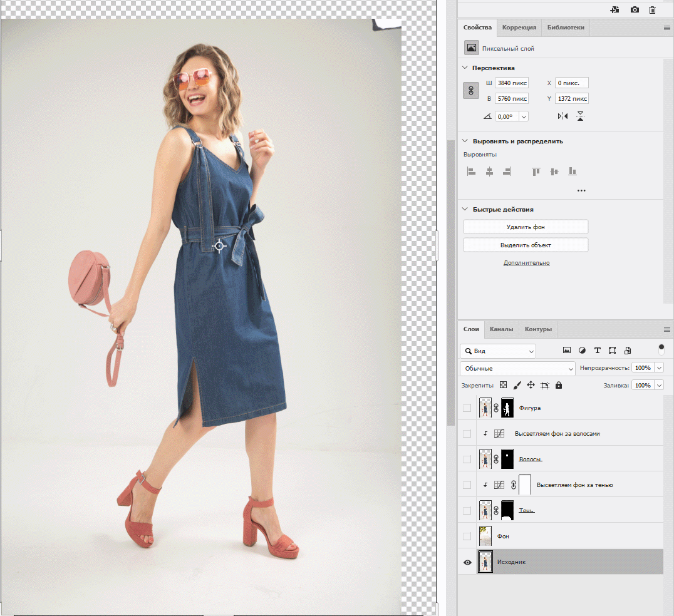Viewport: 674px width, 616px height.
Task: Open the Коррекция tab
Action: pos(519,28)
